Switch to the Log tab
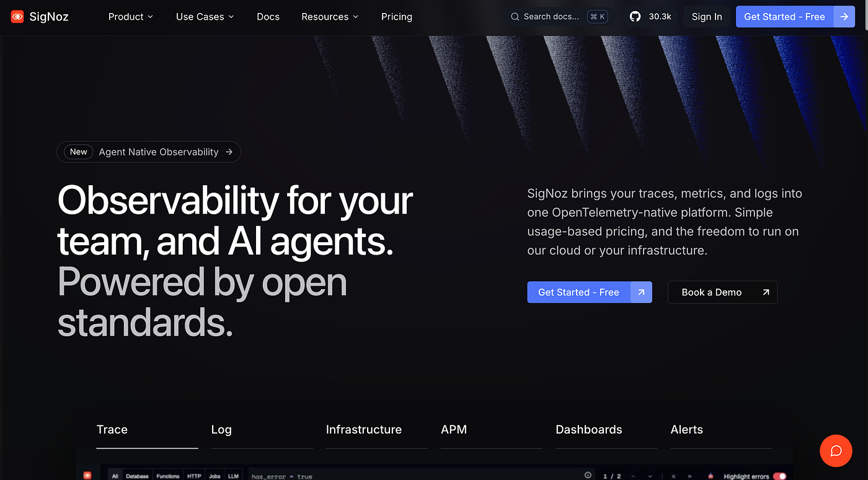The width and height of the screenshot is (868, 480). point(262,430)
